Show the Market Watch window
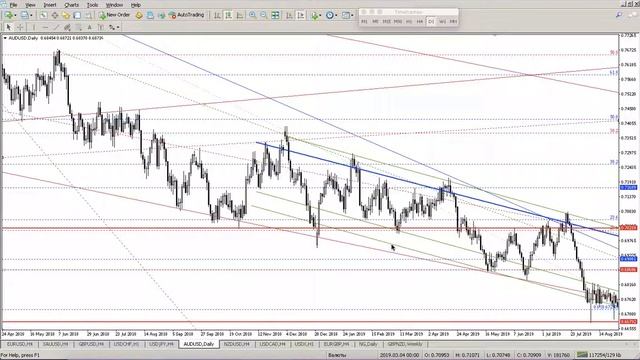 click(x=43, y=15)
